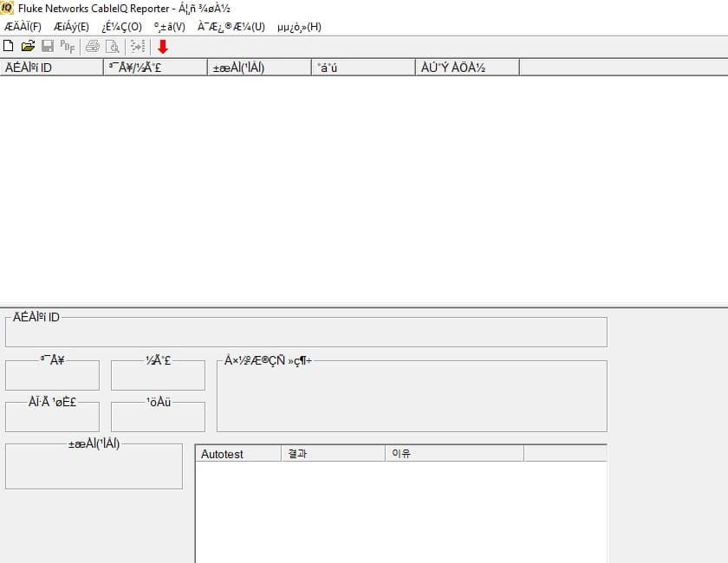Image resolution: width=728 pixels, height=563 pixels.
Task: Click the large group box right of small boxes
Action: [x=412, y=396]
